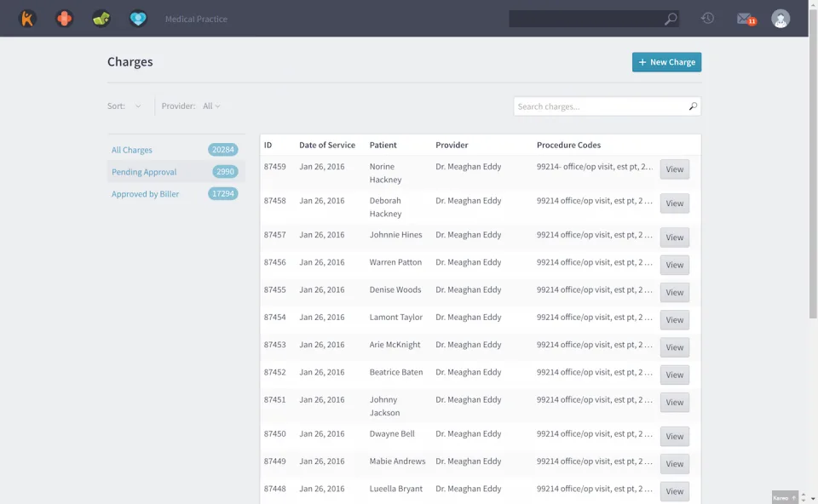The height and width of the screenshot is (504, 818).
Task: Expand the Sort dropdown
Action: click(124, 106)
